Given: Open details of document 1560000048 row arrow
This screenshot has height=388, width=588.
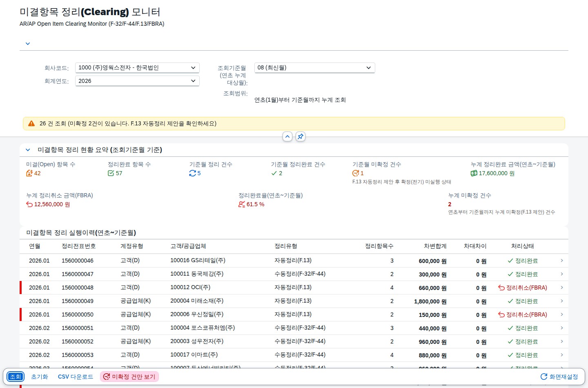Looking at the screenshot, I should click(562, 288).
